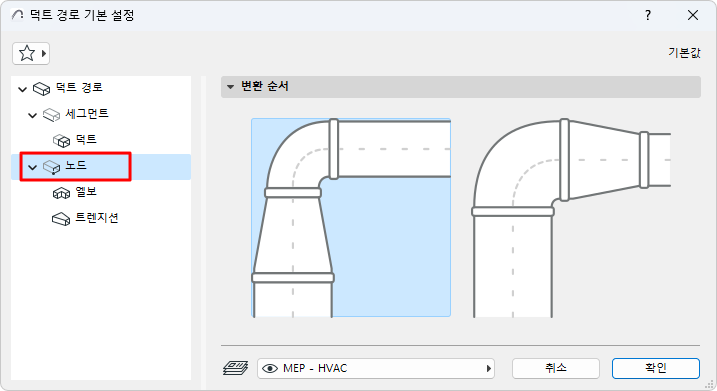Click the 기본값 label
Screen dimensions: 717x391
[684, 53]
